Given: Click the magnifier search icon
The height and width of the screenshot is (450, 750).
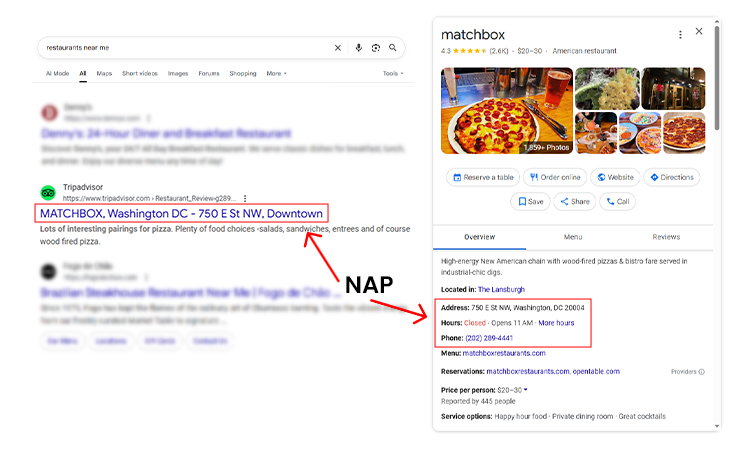Looking at the screenshot, I should click(393, 48).
